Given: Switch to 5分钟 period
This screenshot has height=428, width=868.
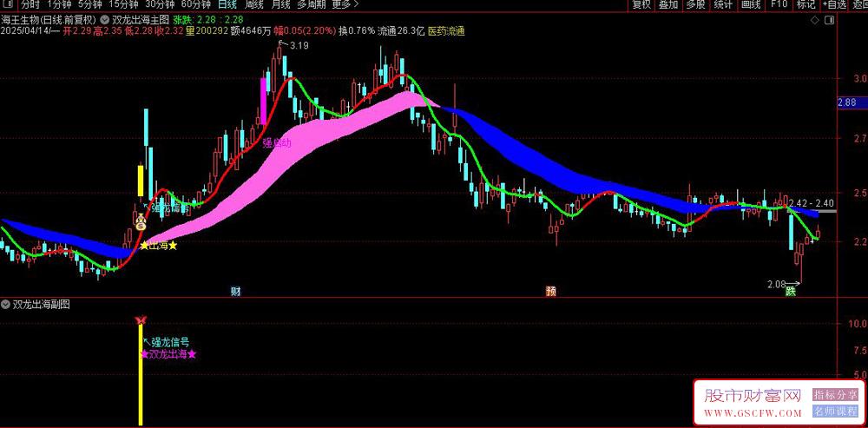Looking at the screenshot, I should pyautogui.click(x=89, y=5).
